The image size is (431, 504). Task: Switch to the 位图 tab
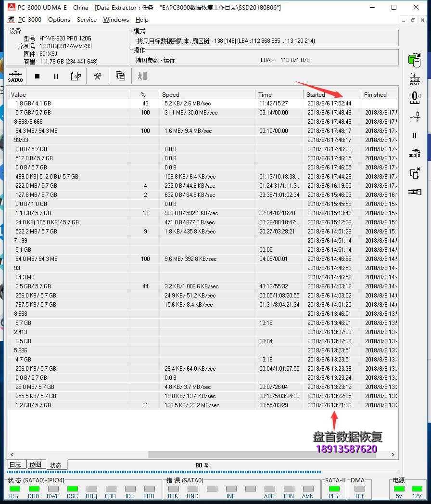[36, 465]
